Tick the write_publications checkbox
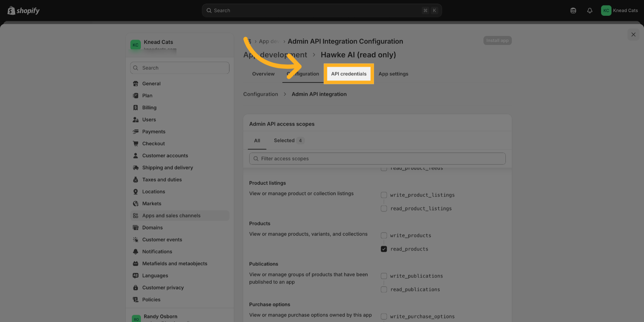 click(384, 276)
